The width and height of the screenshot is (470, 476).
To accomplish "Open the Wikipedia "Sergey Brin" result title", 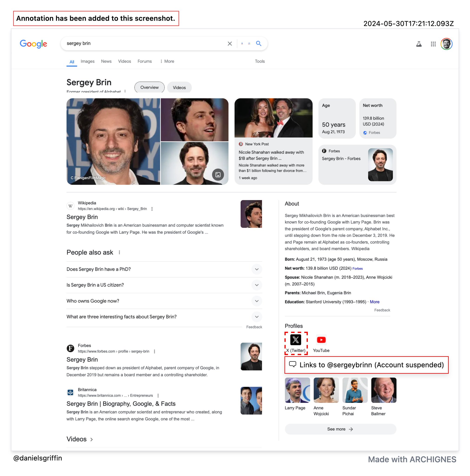I will point(82,217).
